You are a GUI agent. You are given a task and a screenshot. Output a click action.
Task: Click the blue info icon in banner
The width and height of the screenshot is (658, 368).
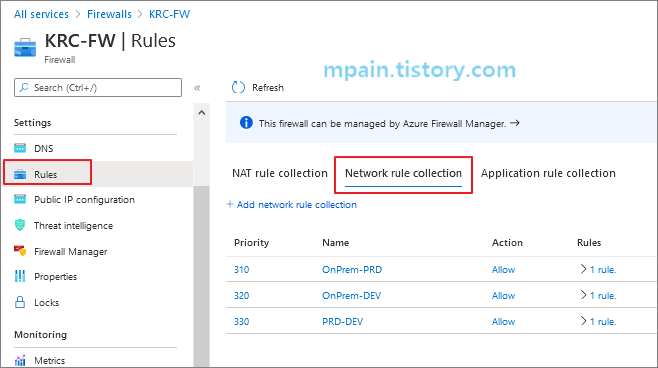click(x=246, y=123)
